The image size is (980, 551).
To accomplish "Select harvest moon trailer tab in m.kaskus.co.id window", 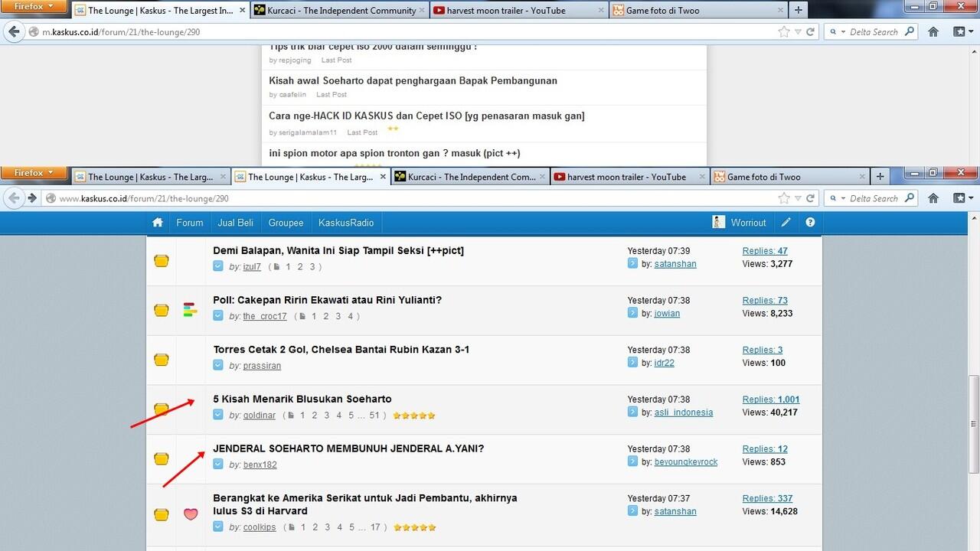I will (x=518, y=11).
